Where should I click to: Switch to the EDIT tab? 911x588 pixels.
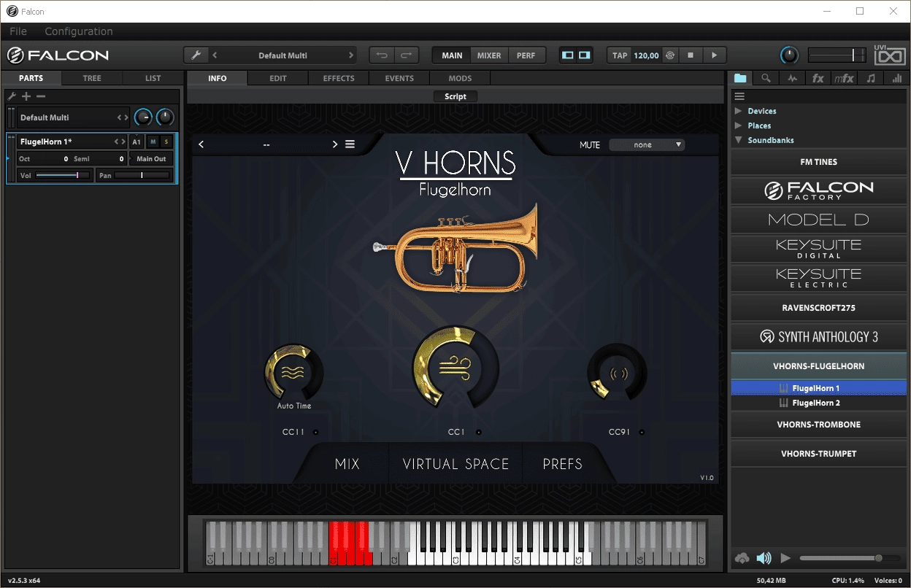coord(278,78)
